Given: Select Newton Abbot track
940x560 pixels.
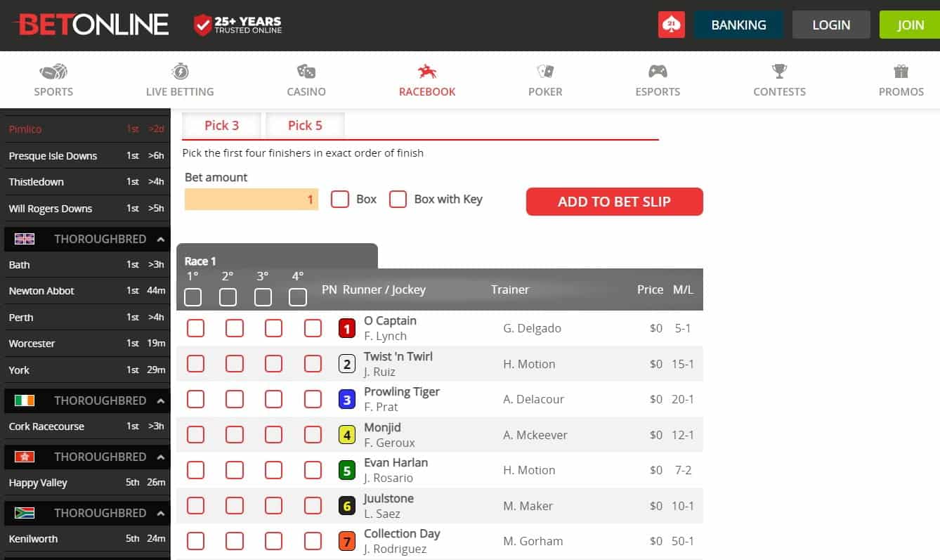Looking at the screenshot, I should tap(86, 291).
